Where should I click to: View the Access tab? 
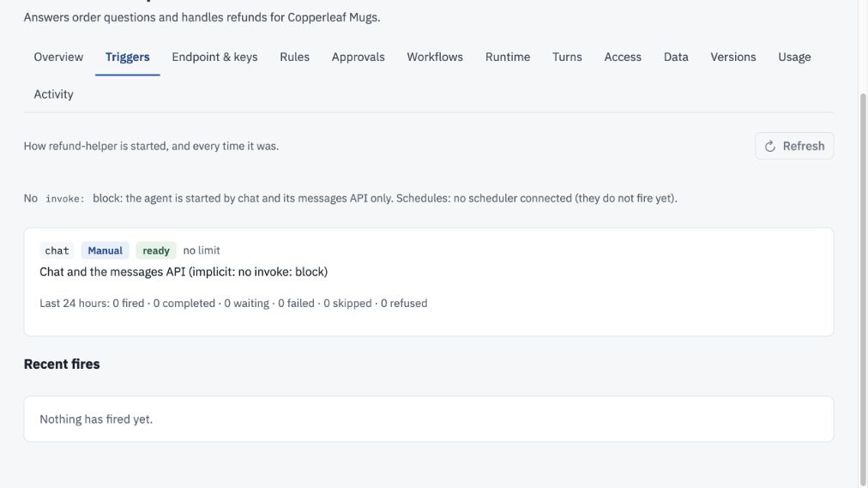623,57
